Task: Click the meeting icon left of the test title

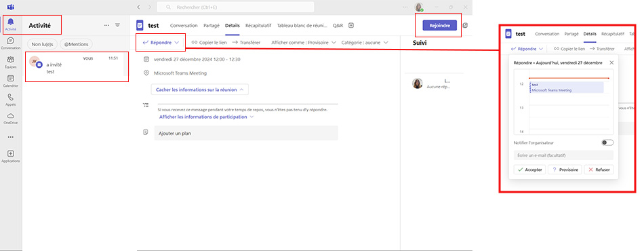Action: pos(140,26)
